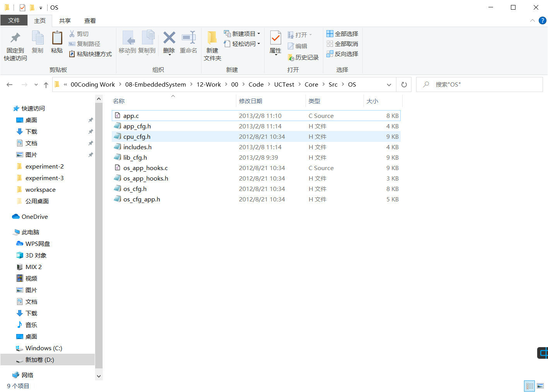Viewport: 548px width, 392px height.
Task: Select file os_app_hooks.c
Action: coord(256,168)
